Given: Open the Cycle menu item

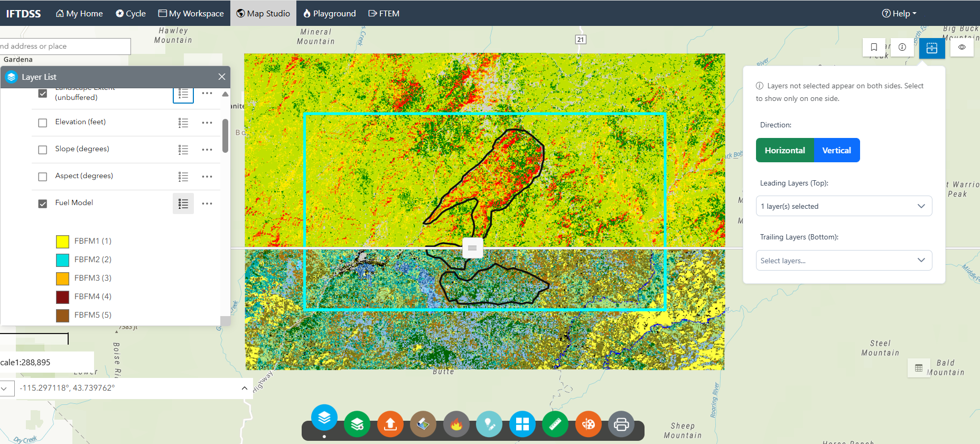Looking at the screenshot, I should (x=130, y=13).
